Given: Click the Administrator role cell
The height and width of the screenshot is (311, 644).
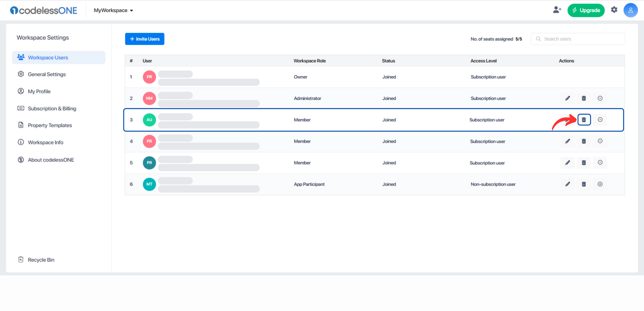Looking at the screenshot, I should point(307,98).
